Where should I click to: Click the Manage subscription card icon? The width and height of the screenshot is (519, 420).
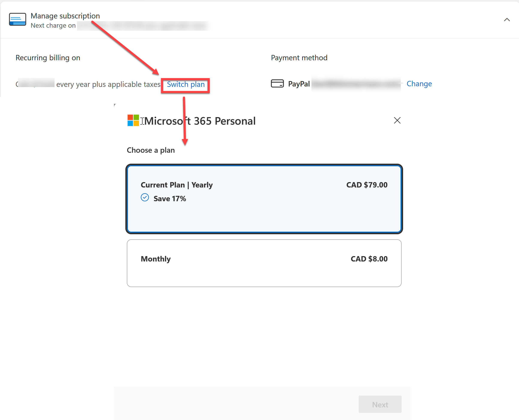point(17,19)
